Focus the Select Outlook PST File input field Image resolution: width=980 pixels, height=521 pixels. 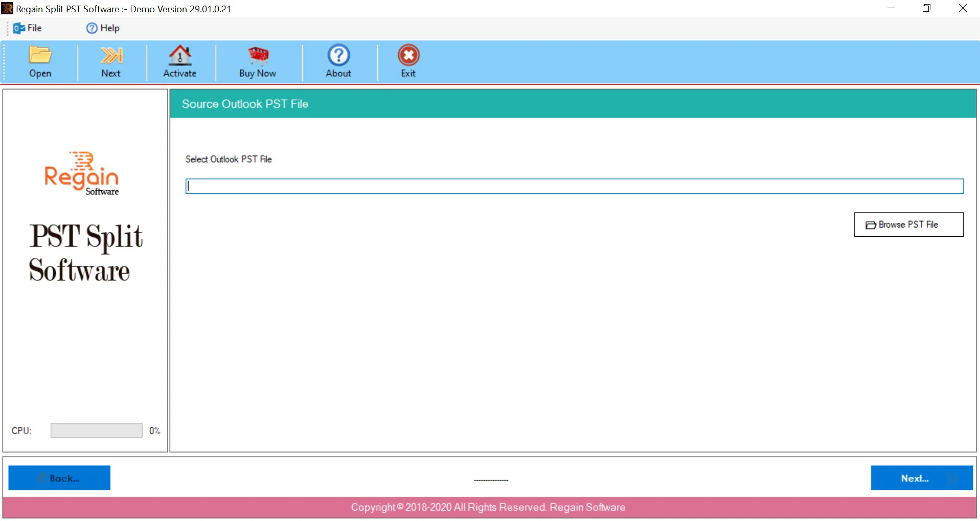click(574, 186)
